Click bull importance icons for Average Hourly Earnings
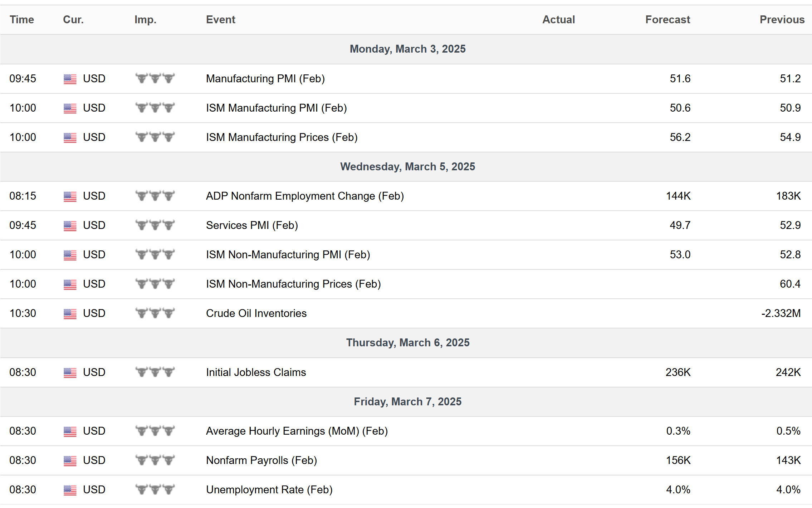 [155, 430]
